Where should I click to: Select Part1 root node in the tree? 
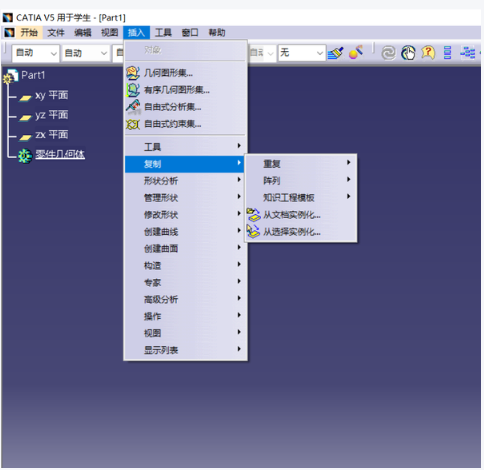coord(33,75)
